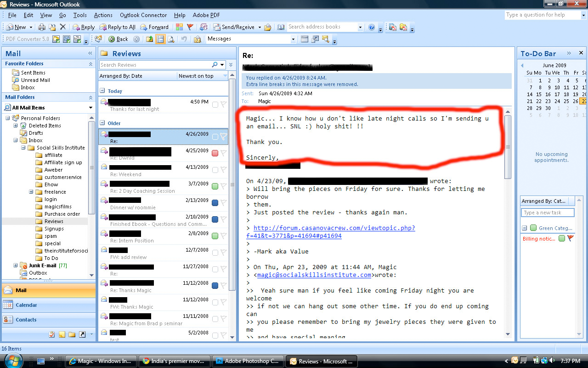Toggle the highlighted Reading Pane icon

(160, 39)
